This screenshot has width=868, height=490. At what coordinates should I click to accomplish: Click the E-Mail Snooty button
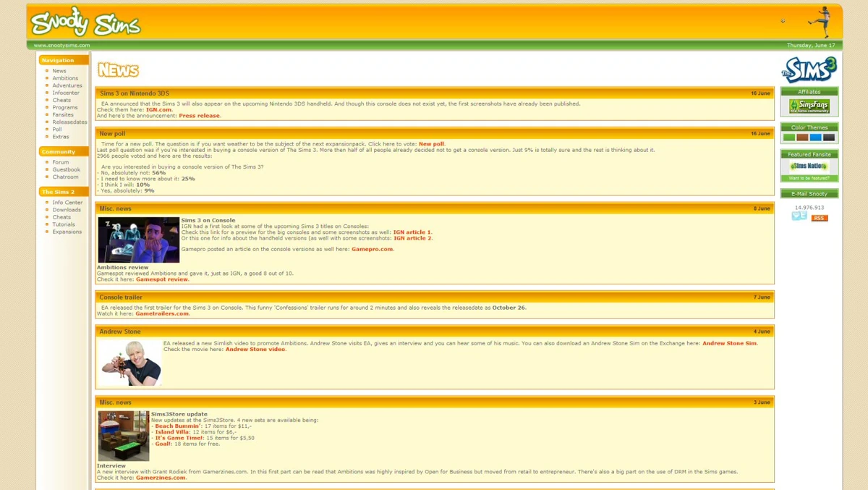[x=809, y=193]
